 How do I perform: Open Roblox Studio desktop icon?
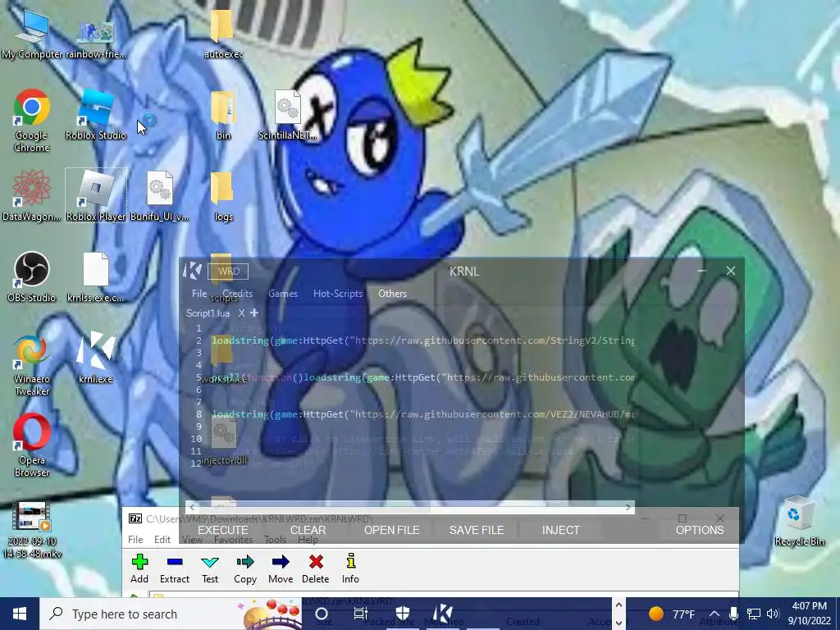pos(96,115)
